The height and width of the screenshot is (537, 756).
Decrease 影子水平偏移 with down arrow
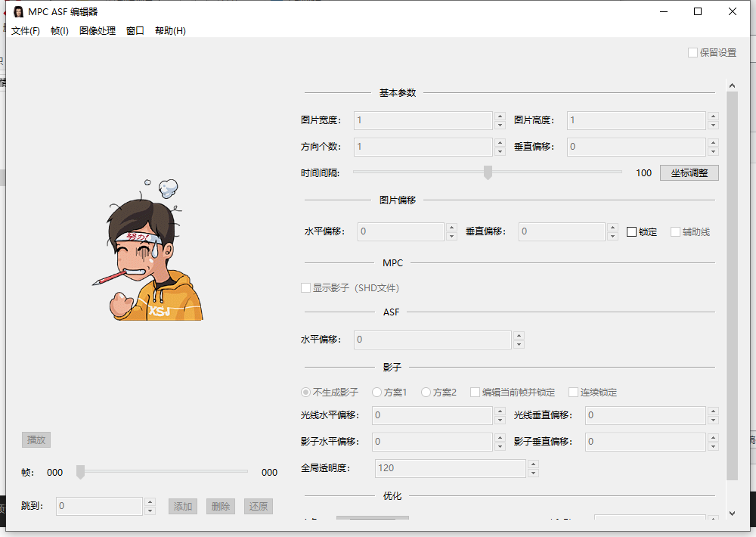500,447
